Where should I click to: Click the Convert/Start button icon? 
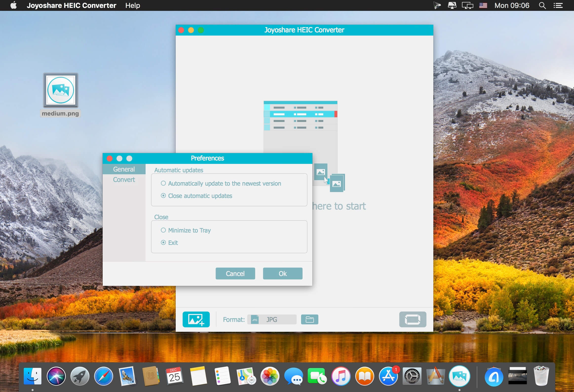pyautogui.click(x=412, y=319)
